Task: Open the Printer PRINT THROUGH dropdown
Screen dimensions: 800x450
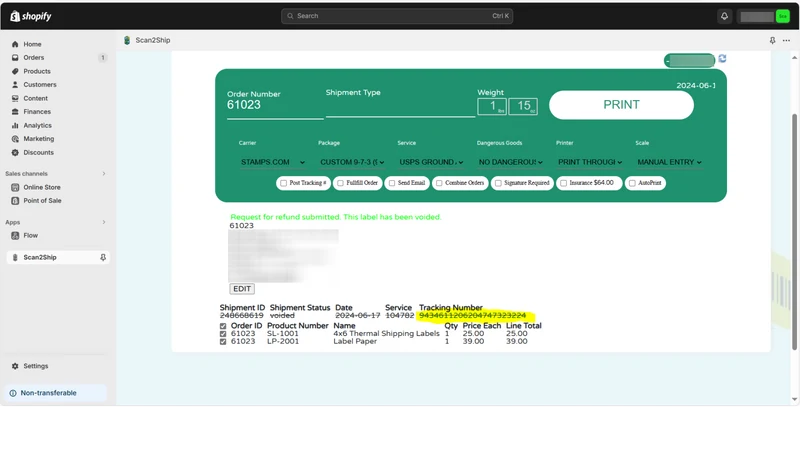Action: pos(590,162)
